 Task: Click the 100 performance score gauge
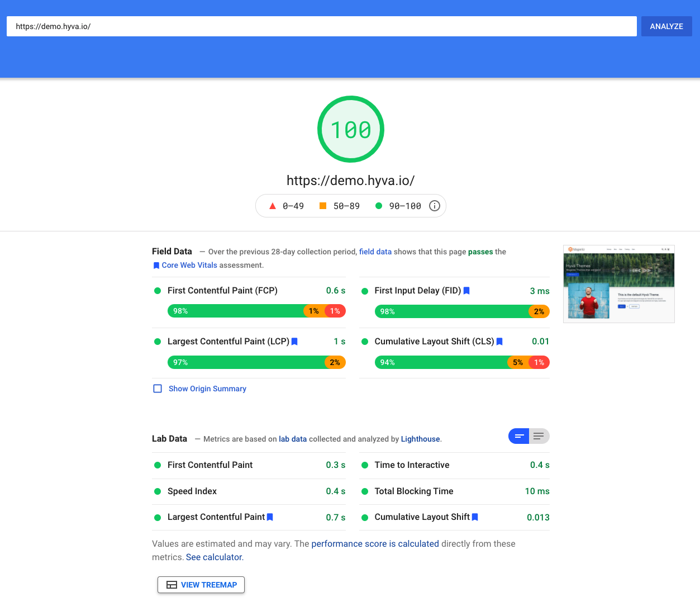click(350, 129)
